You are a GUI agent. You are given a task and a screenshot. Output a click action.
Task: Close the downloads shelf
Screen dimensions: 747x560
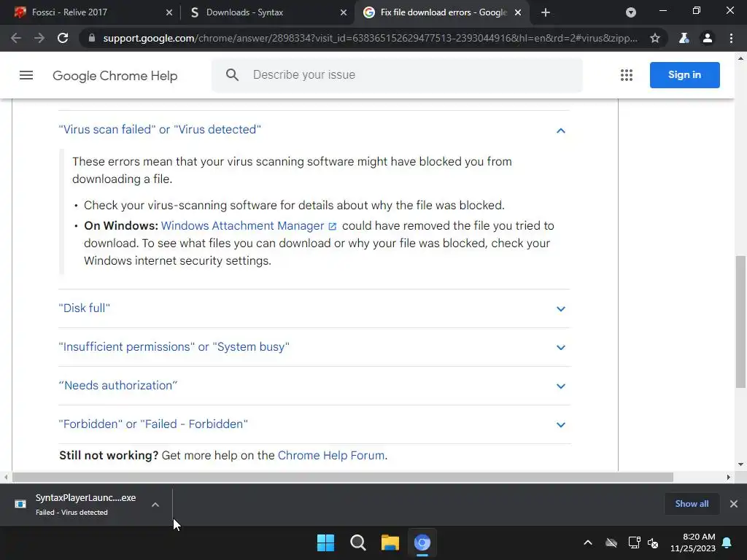734,504
